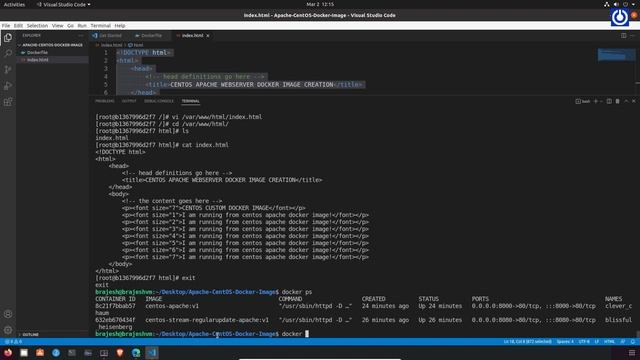Collapse the APACHE-CENTOS-DOCKER-IMAGE folder
The height and width of the screenshot is (360, 640).
click(x=51, y=45)
